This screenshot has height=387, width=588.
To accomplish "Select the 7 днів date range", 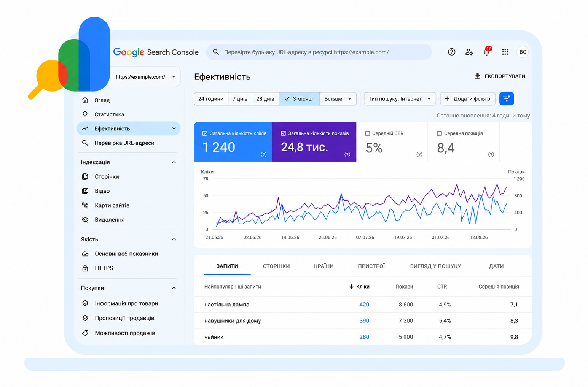I will [240, 99].
